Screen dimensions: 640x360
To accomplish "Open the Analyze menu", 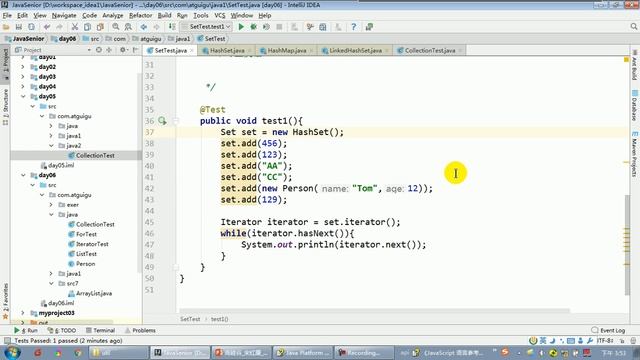I will (x=113, y=16).
